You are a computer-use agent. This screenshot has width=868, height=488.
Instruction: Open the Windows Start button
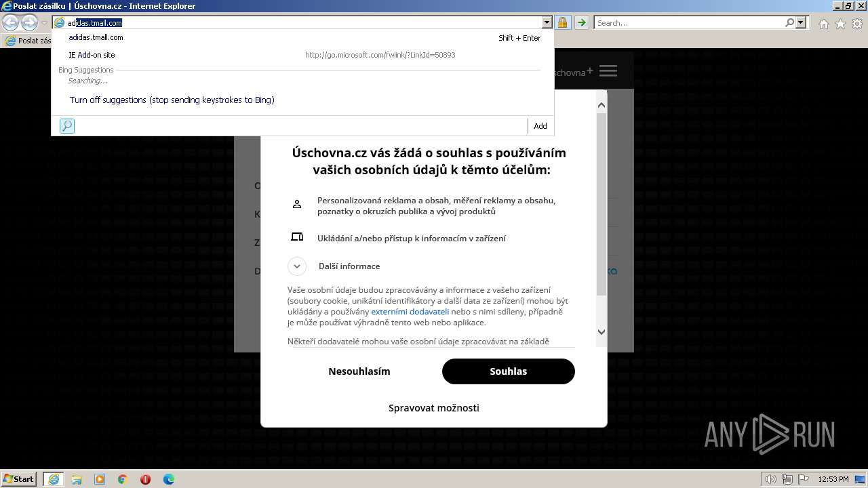pyautogui.click(x=19, y=479)
